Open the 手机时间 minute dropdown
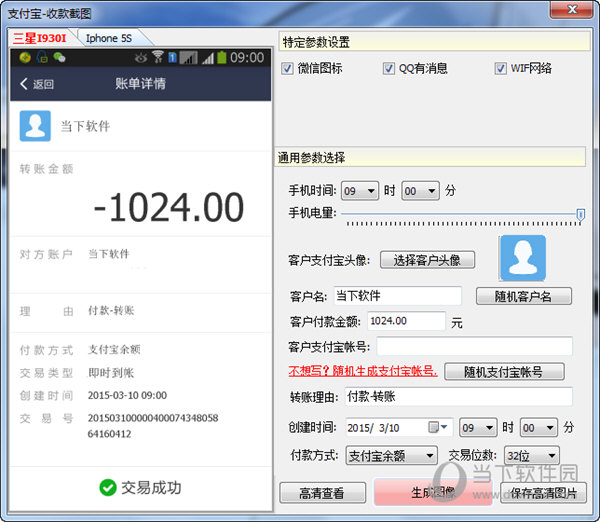 pyautogui.click(x=420, y=191)
